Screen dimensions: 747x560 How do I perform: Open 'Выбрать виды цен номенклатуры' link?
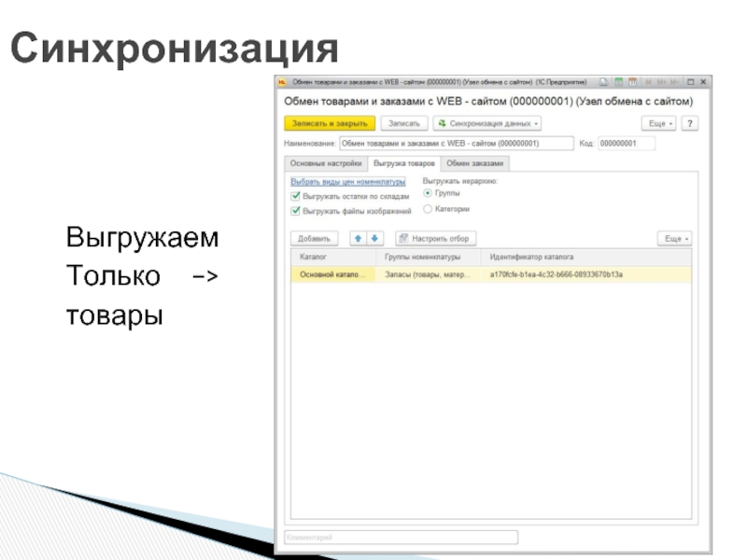[347, 181]
